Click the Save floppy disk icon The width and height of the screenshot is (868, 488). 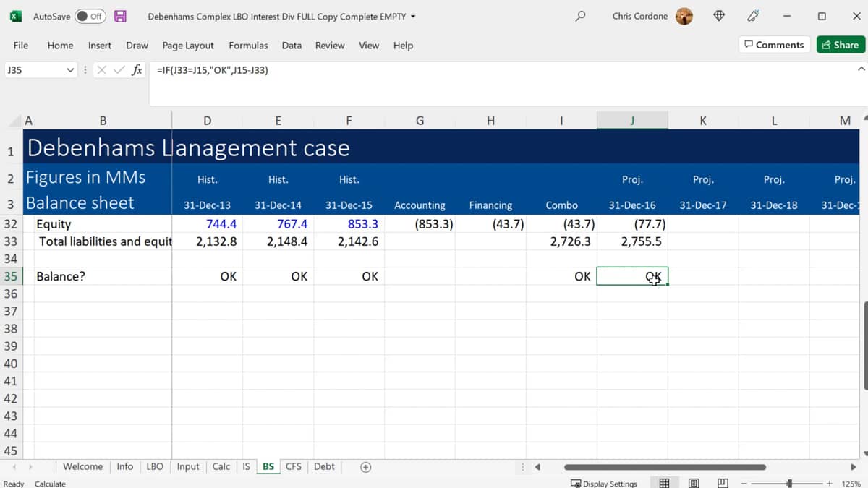click(x=121, y=16)
